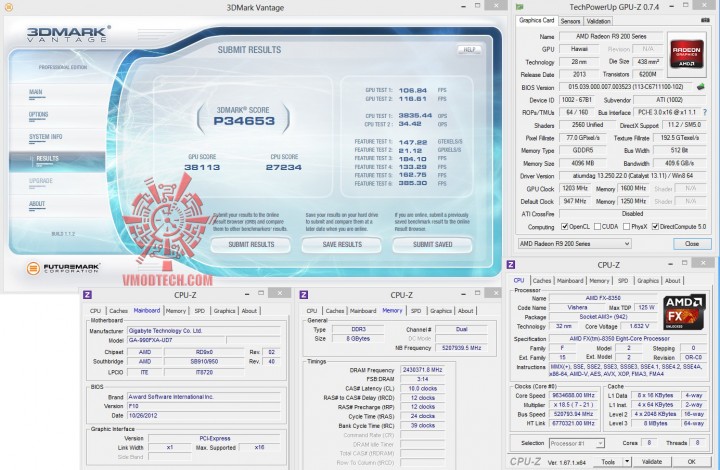Select the GPU-Z Graphics Card tab

(x=536, y=20)
